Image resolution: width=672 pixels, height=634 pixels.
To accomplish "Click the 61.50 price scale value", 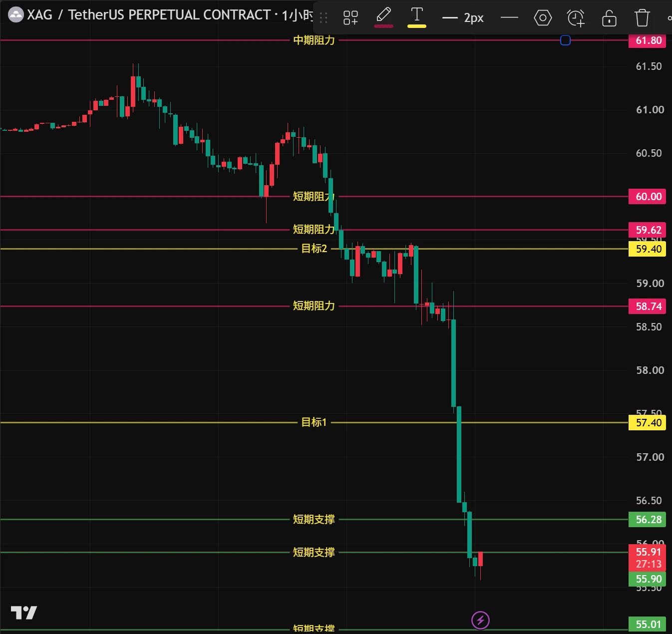I will [x=649, y=66].
